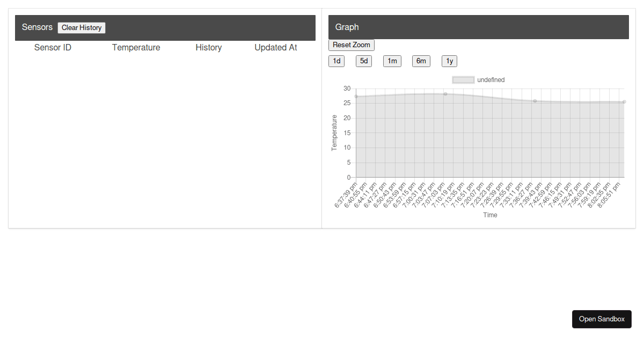Select the 1d time range
This screenshot has height=338, width=644.
pyautogui.click(x=336, y=61)
